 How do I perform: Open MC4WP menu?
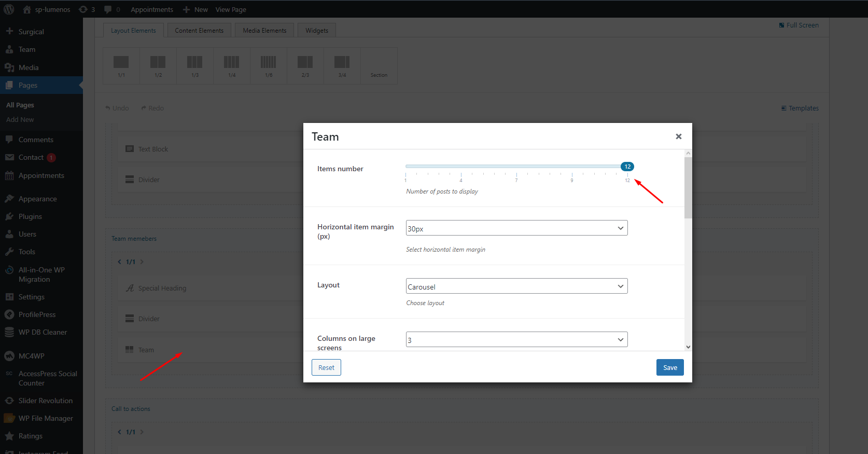(x=41, y=356)
